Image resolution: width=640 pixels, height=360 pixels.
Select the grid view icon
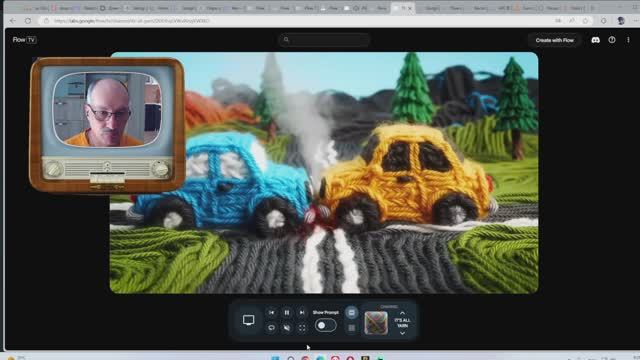click(x=351, y=328)
